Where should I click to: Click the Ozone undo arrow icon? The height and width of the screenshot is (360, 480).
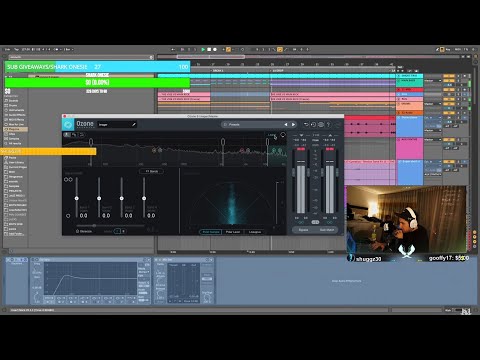pyautogui.click(x=306, y=124)
